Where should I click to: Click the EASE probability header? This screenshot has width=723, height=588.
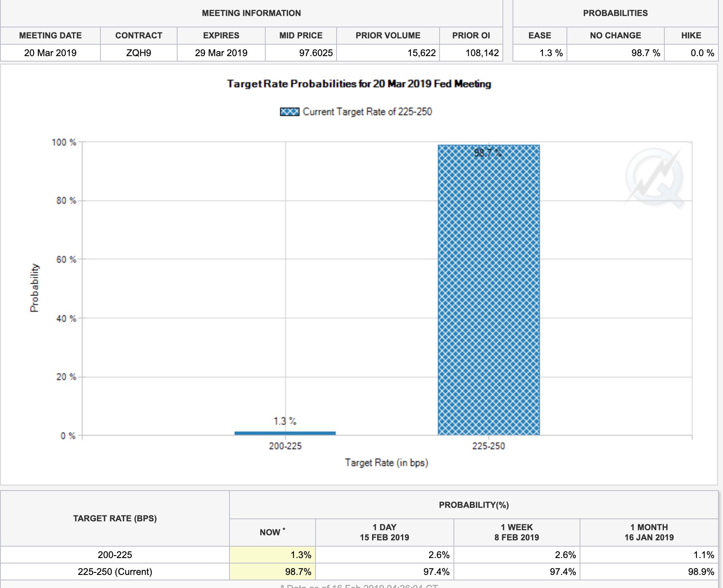540,35
